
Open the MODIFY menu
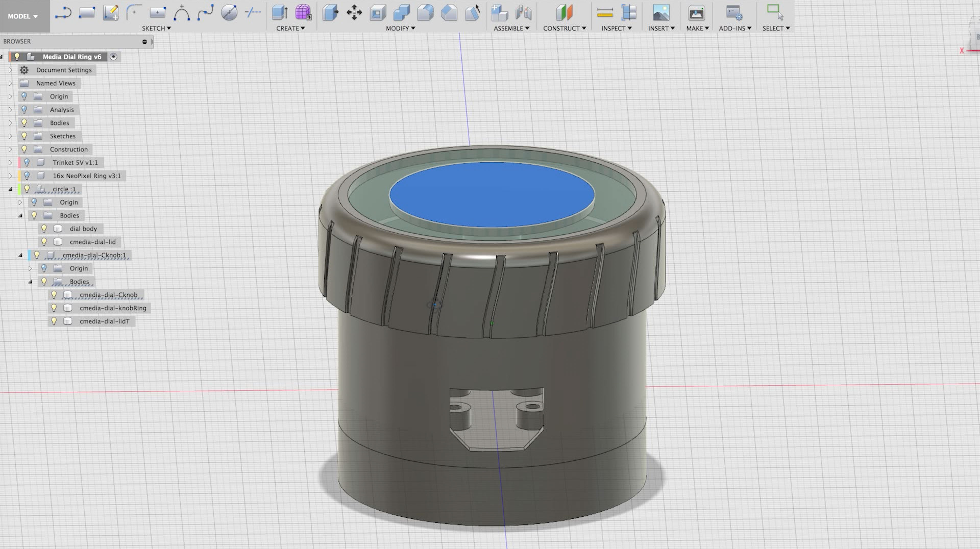point(400,28)
